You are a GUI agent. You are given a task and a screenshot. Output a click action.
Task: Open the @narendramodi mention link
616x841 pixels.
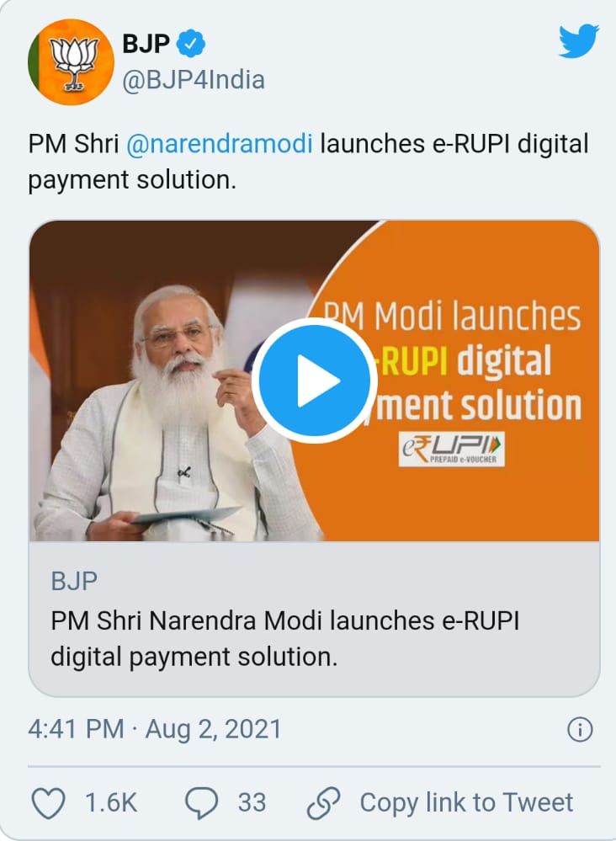220,144
